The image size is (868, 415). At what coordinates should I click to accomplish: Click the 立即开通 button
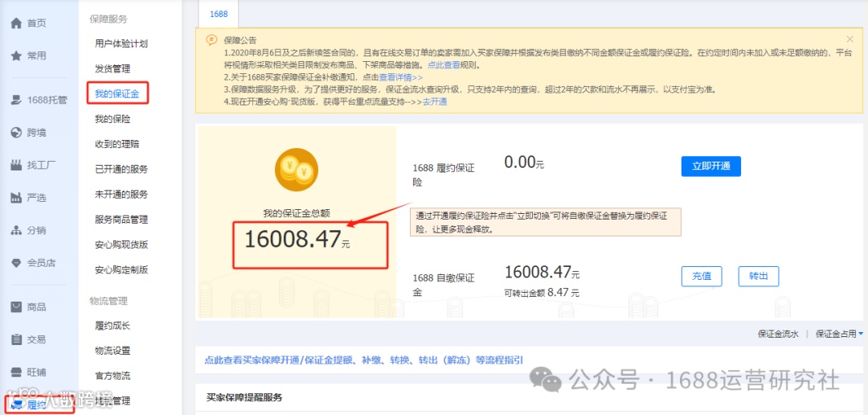[710, 166]
